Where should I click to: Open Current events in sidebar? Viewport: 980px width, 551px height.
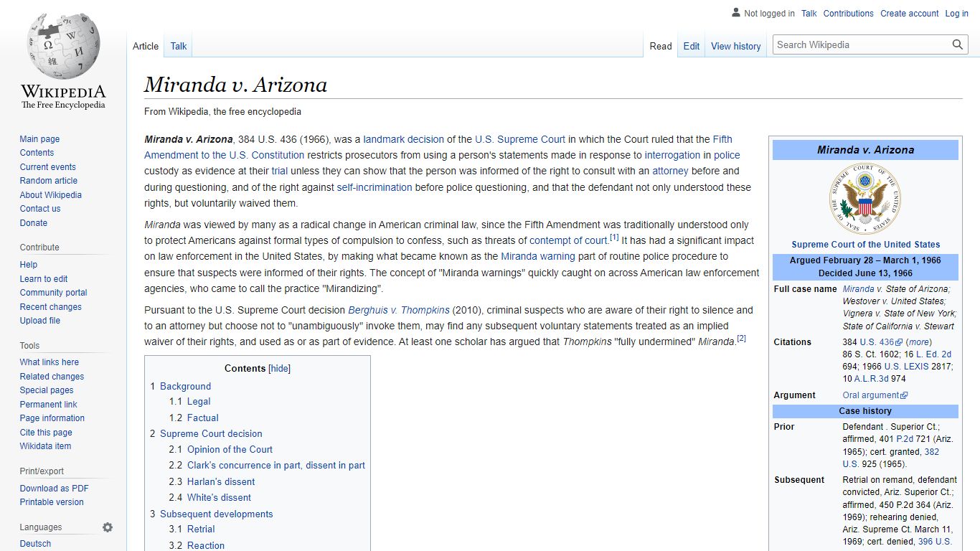(48, 167)
